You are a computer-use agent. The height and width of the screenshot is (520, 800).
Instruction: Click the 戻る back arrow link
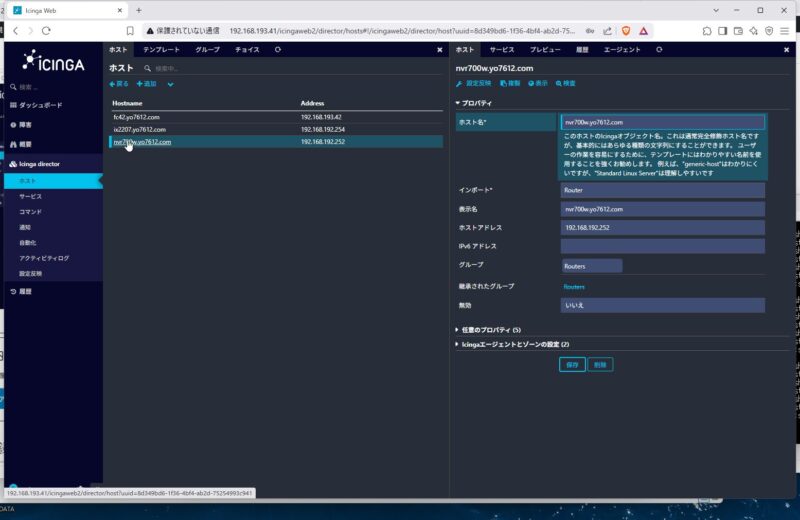[119, 84]
